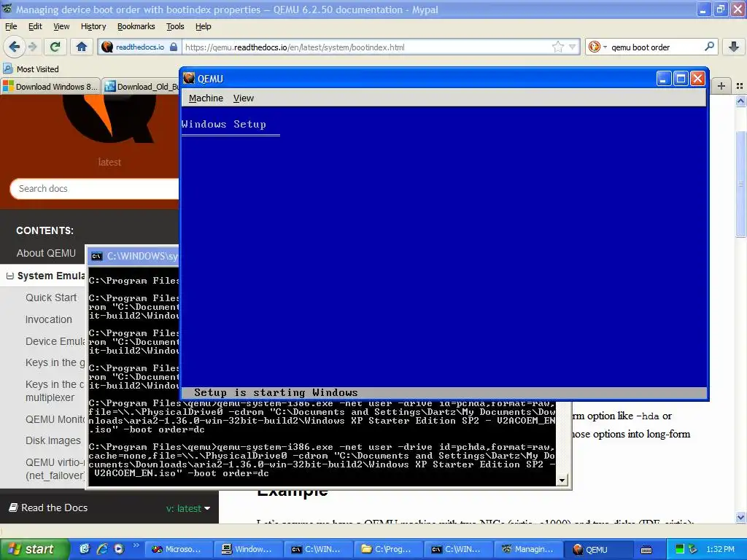
Task: Switch to the C:\Prog... folder taskbar button
Action: pyautogui.click(x=388, y=549)
